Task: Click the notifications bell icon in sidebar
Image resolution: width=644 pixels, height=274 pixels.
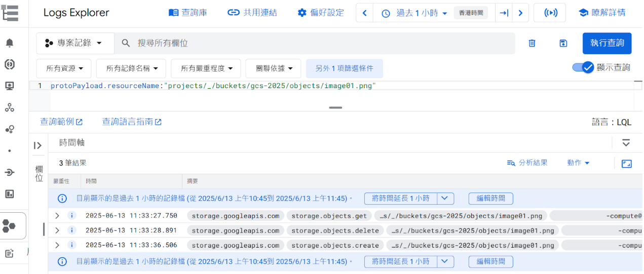Action: click(10, 43)
